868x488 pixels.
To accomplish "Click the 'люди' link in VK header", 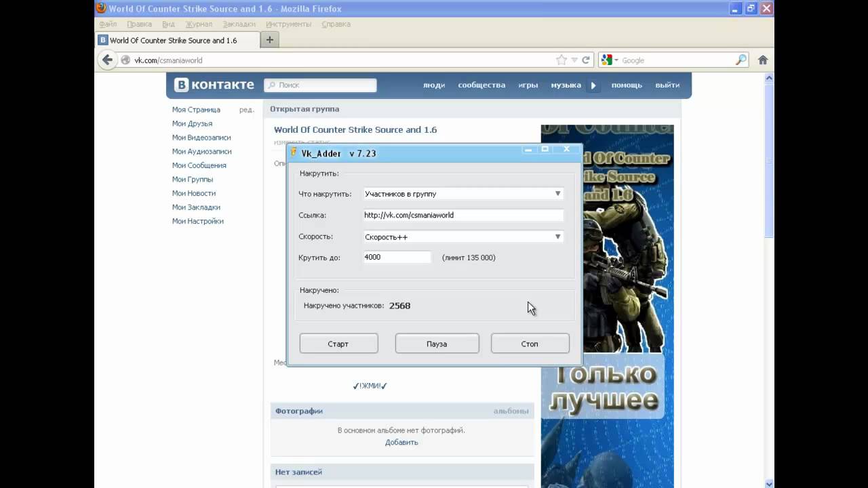I will click(x=434, y=85).
